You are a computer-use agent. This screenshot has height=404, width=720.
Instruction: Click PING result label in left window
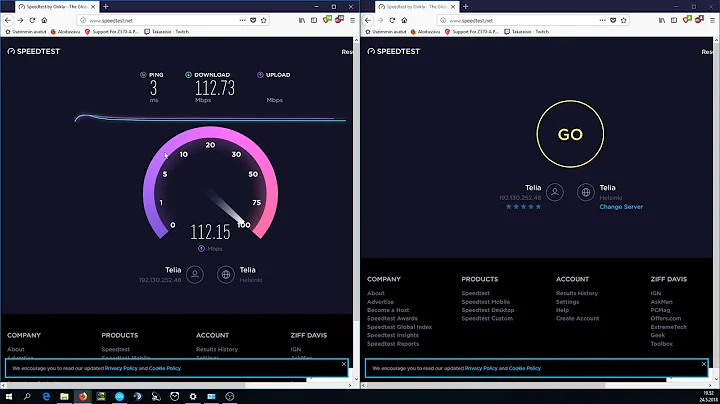[x=156, y=75]
